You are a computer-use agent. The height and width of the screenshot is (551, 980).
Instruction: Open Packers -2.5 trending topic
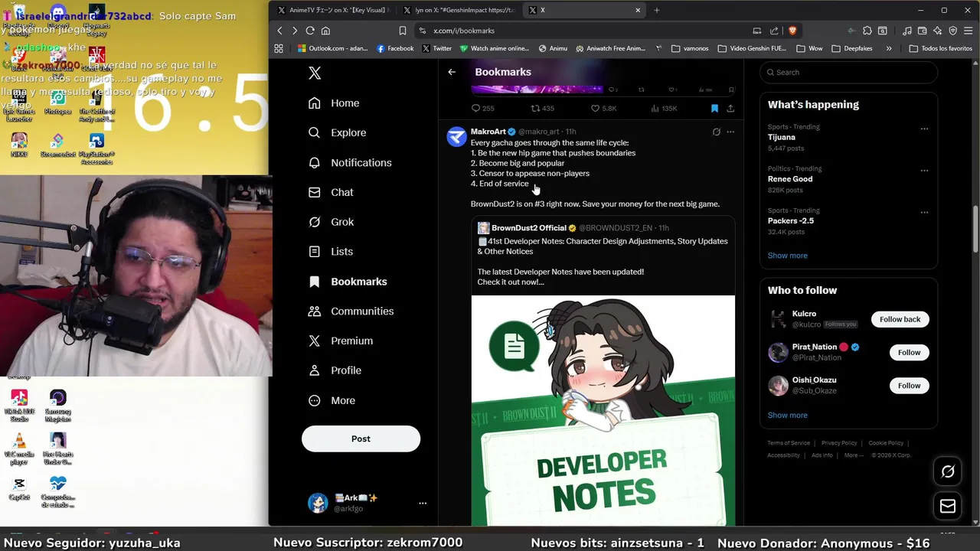[791, 220]
